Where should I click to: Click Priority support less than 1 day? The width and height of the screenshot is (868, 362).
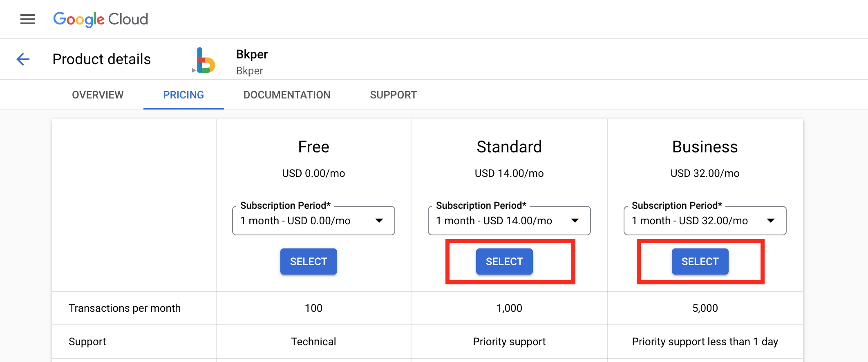click(x=705, y=342)
